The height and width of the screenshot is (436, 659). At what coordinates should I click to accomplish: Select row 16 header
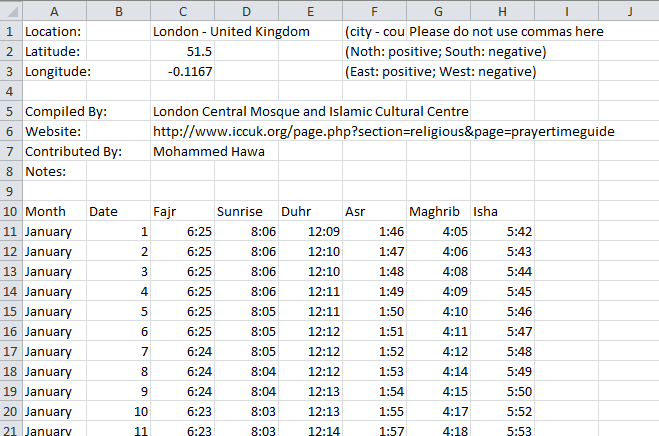click(x=11, y=331)
